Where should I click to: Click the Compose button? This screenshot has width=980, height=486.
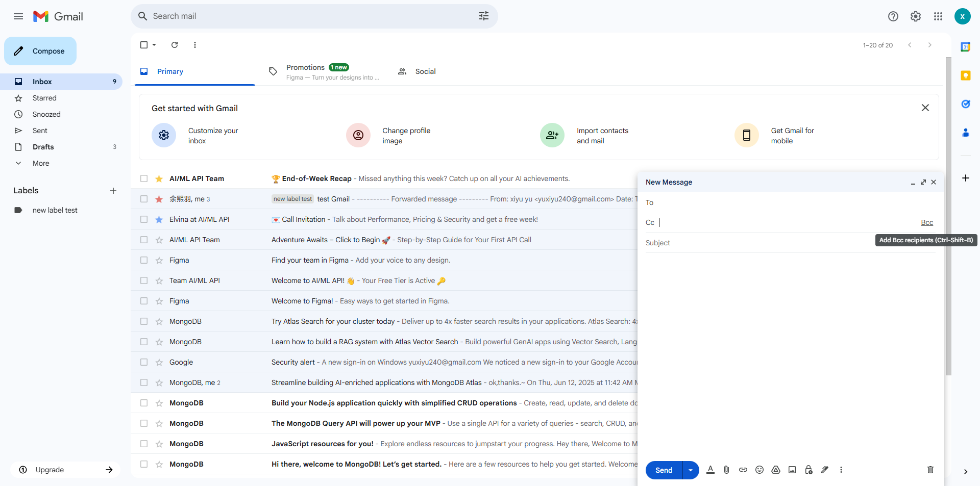point(40,51)
